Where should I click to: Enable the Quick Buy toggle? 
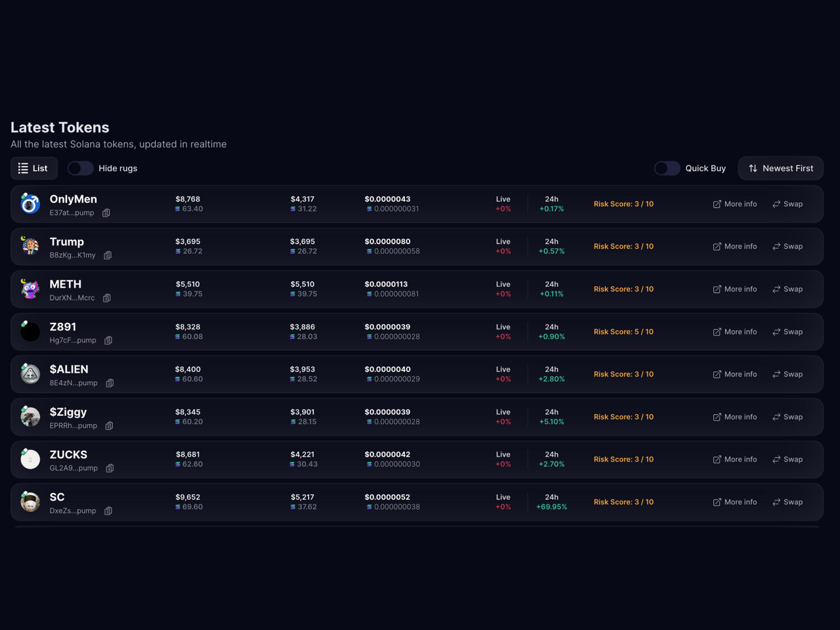tap(667, 168)
